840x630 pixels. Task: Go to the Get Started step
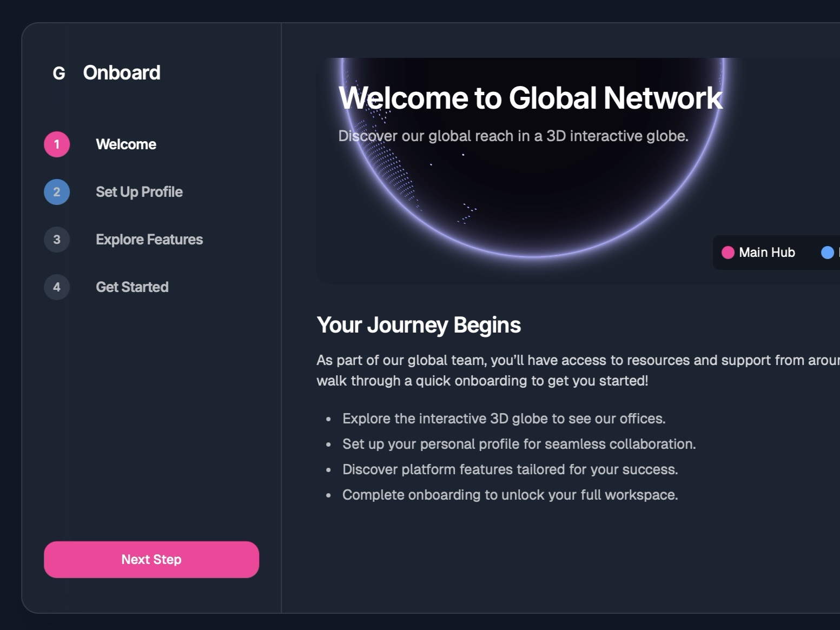pos(132,287)
